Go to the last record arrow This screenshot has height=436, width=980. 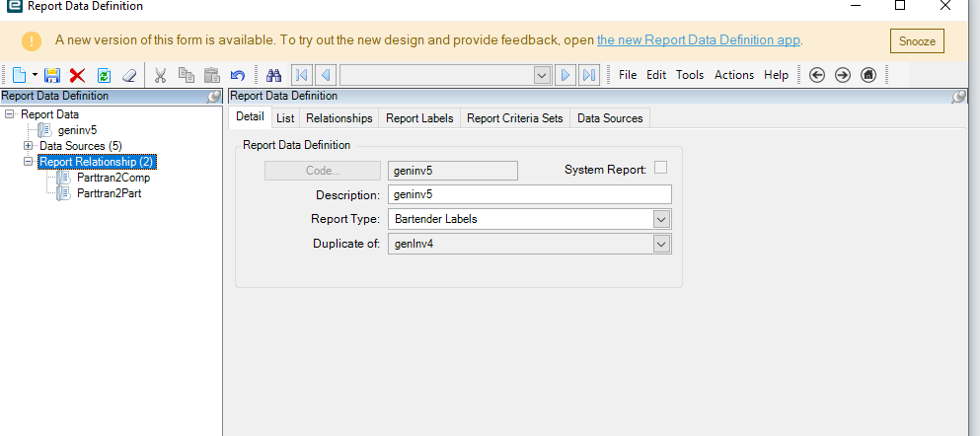tap(589, 75)
